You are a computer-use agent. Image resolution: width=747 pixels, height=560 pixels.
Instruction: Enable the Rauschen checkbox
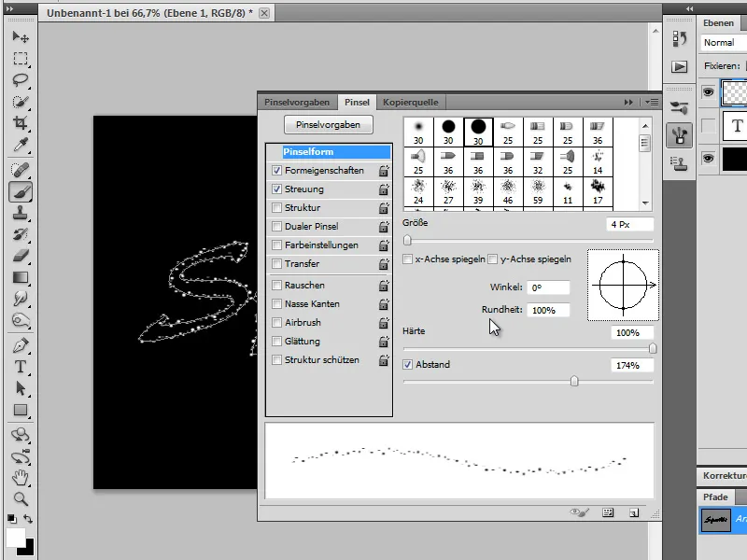click(276, 286)
